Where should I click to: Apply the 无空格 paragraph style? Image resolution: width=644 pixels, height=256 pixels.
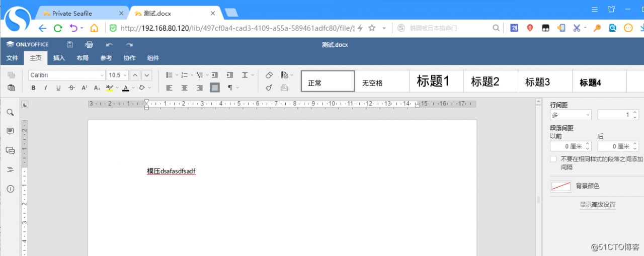point(382,81)
